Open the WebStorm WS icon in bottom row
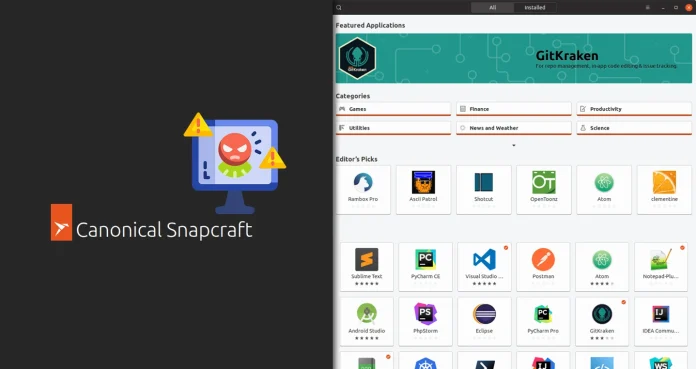 point(661,363)
